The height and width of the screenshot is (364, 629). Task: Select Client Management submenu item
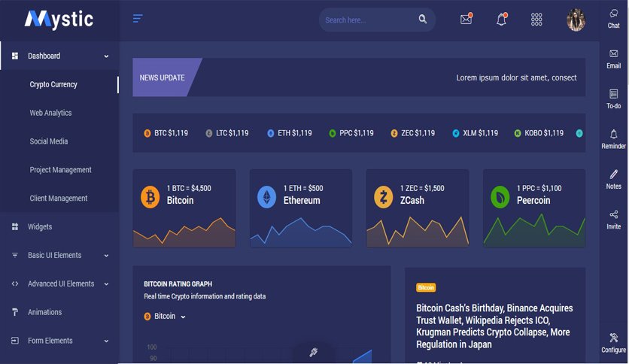[59, 198]
